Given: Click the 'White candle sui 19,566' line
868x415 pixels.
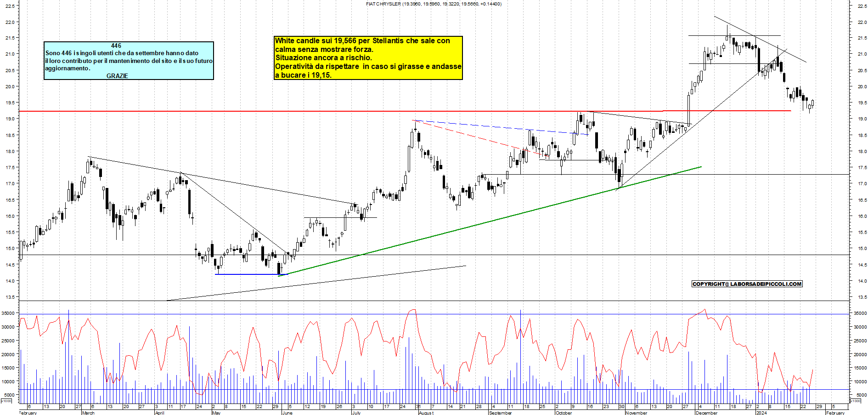Looking at the screenshot, I should [x=362, y=40].
